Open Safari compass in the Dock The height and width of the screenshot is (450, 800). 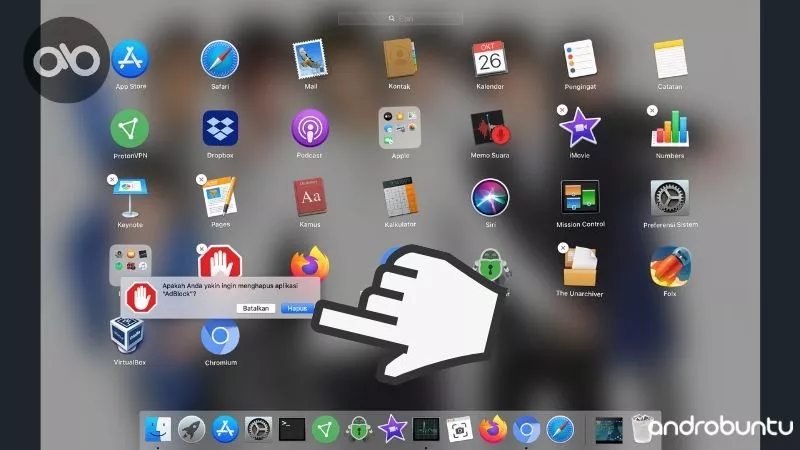tap(560, 429)
